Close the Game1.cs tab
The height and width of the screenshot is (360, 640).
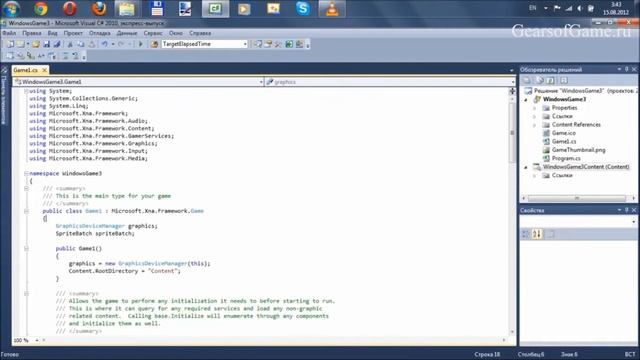[x=44, y=70]
